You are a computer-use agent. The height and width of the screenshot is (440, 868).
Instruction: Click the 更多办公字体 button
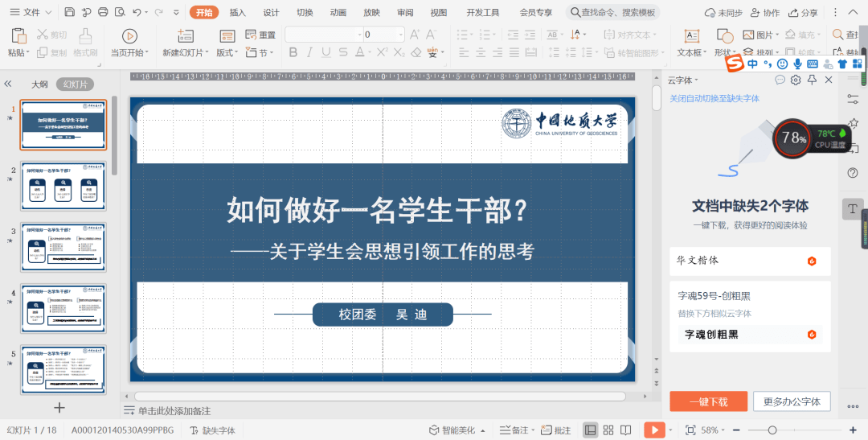coord(792,401)
